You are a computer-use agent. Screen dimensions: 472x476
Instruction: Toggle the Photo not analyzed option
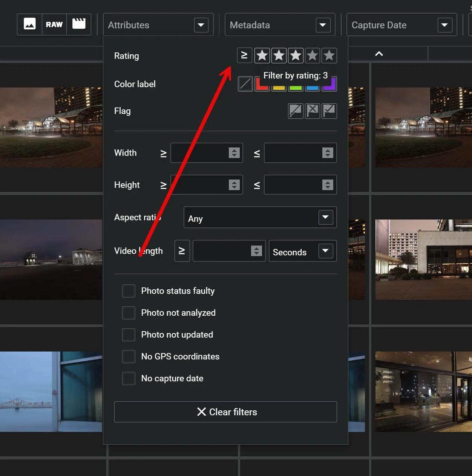click(129, 313)
